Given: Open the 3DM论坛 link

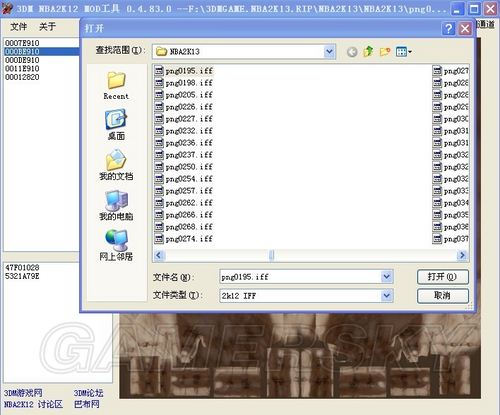Looking at the screenshot, I should tap(88, 393).
